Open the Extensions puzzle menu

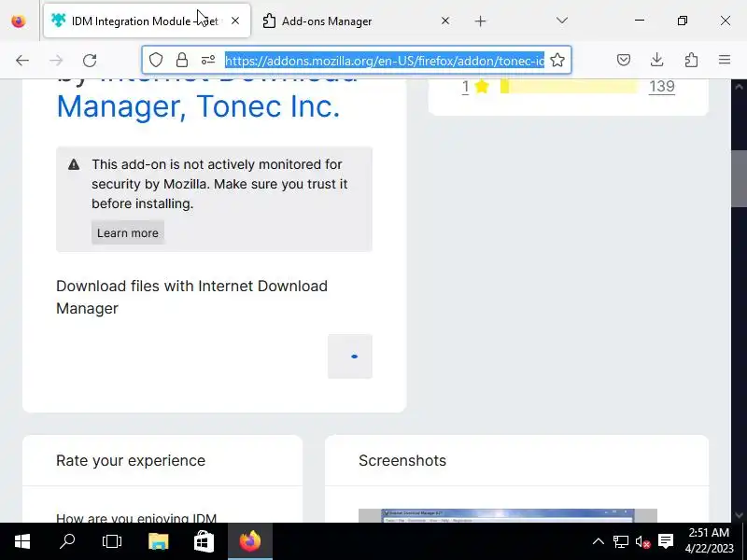(x=691, y=60)
